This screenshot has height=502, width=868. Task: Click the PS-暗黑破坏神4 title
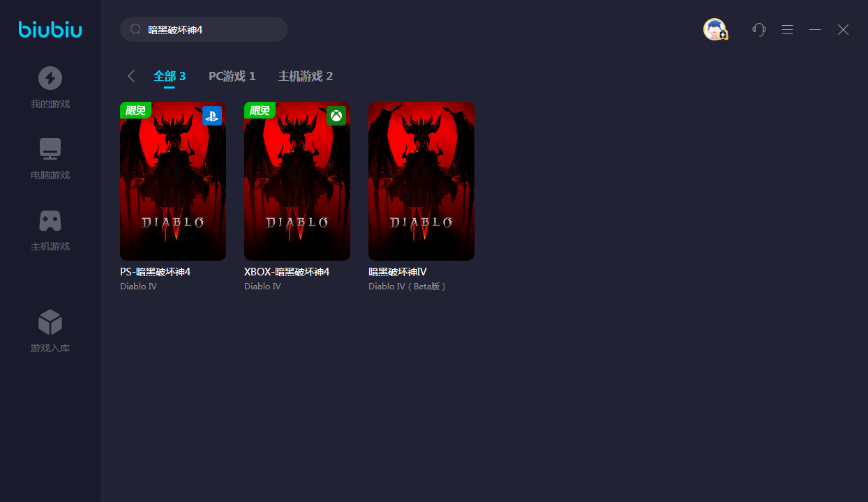pos(155,272)
